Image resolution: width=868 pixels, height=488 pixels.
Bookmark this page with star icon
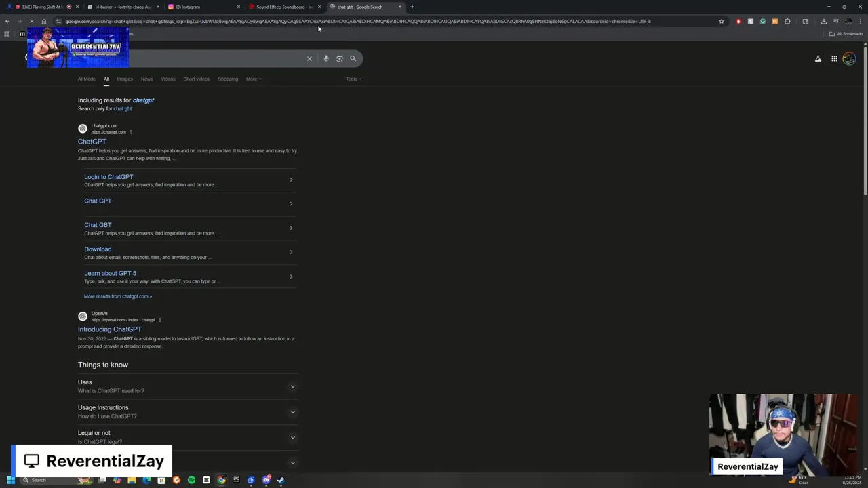[722, 21]
